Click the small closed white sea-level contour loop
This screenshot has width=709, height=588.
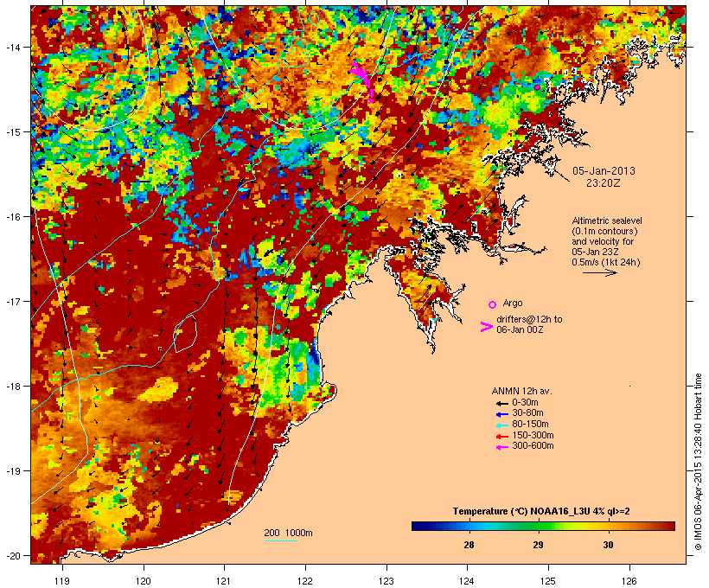185,334
